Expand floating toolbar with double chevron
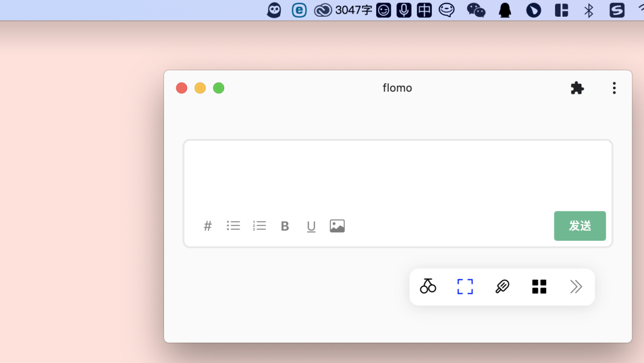Image resolution: width=644 pixels, height=363 pixels. [576, 287]
